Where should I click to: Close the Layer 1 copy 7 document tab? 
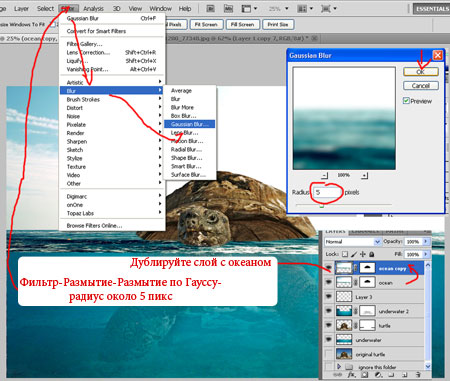coord(314,38)
